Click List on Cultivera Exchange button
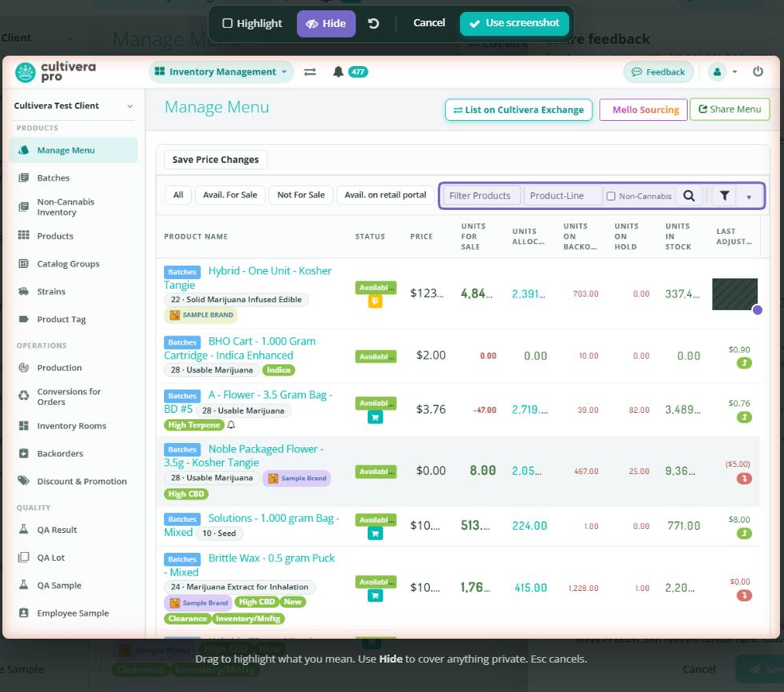The image size is (784, 692). 518,110
